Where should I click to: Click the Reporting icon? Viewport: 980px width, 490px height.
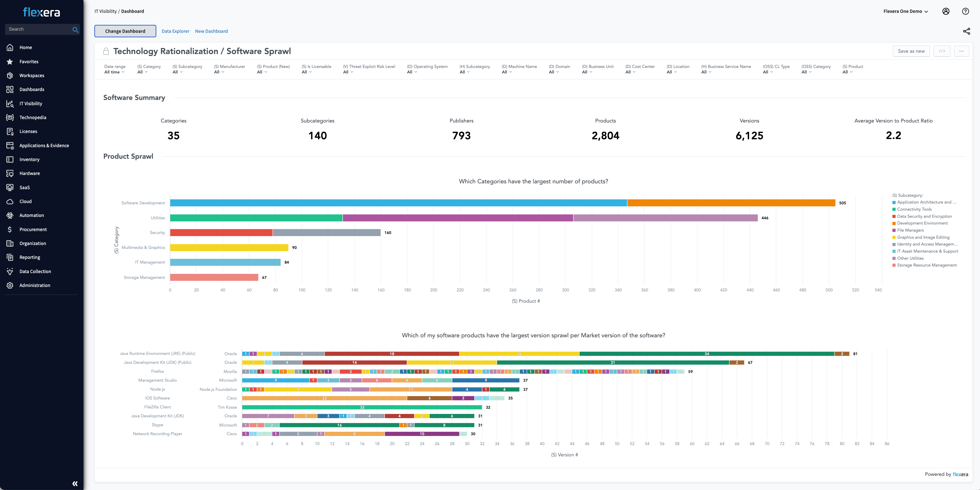[x=10, y=257]
